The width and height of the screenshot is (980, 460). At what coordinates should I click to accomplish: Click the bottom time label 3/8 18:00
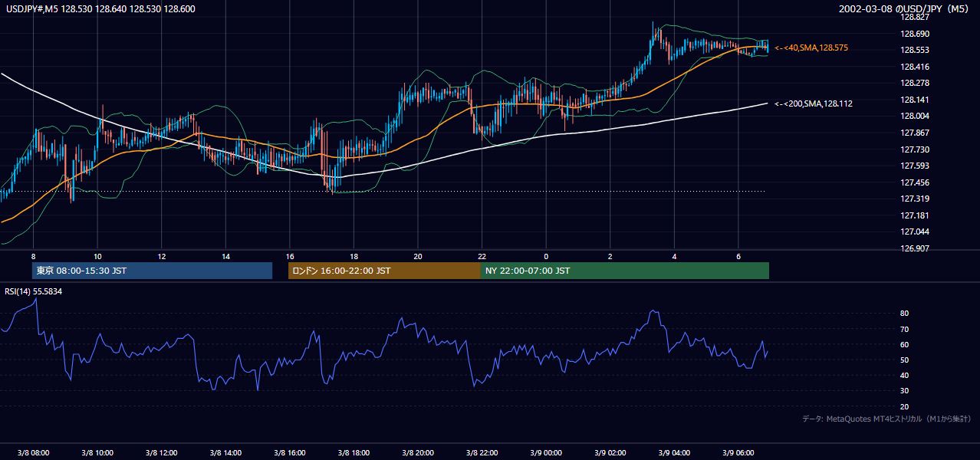point(354,453)
